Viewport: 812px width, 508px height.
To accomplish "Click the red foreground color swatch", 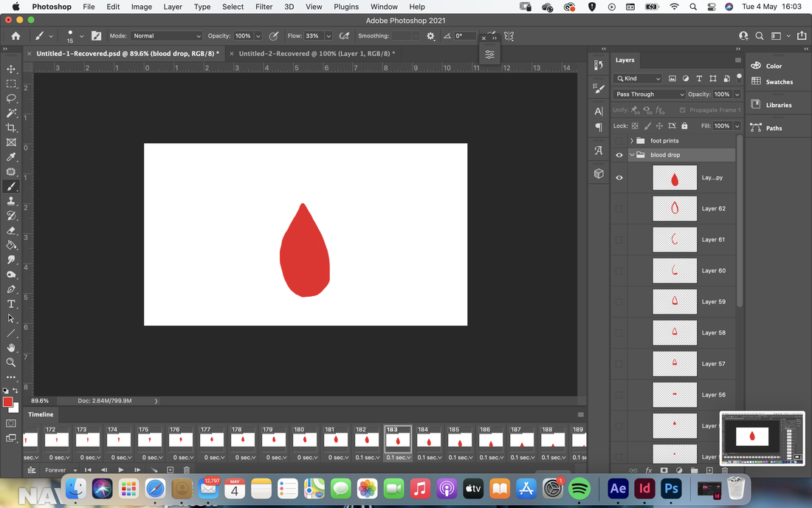I will [8, 402].
